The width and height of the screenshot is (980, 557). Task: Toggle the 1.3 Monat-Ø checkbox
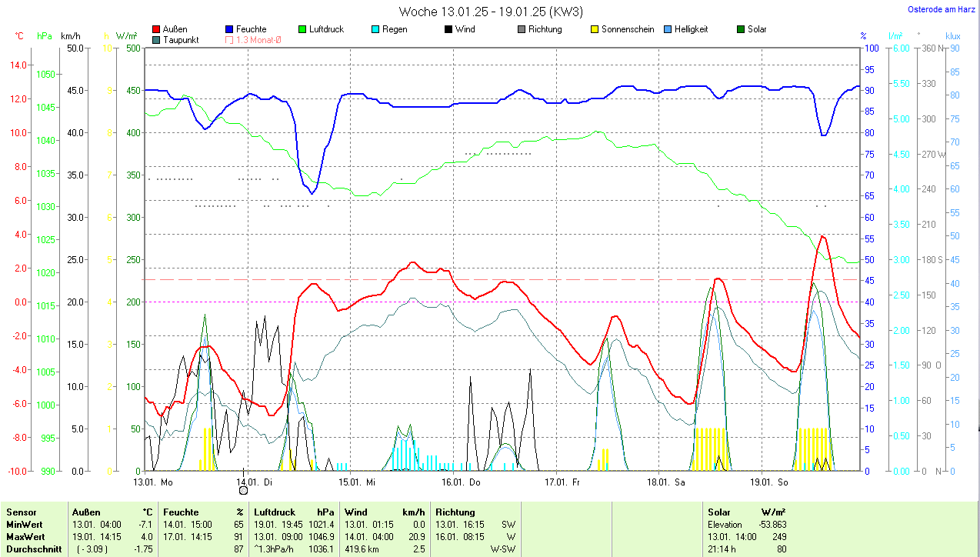(x=230, y=40)
